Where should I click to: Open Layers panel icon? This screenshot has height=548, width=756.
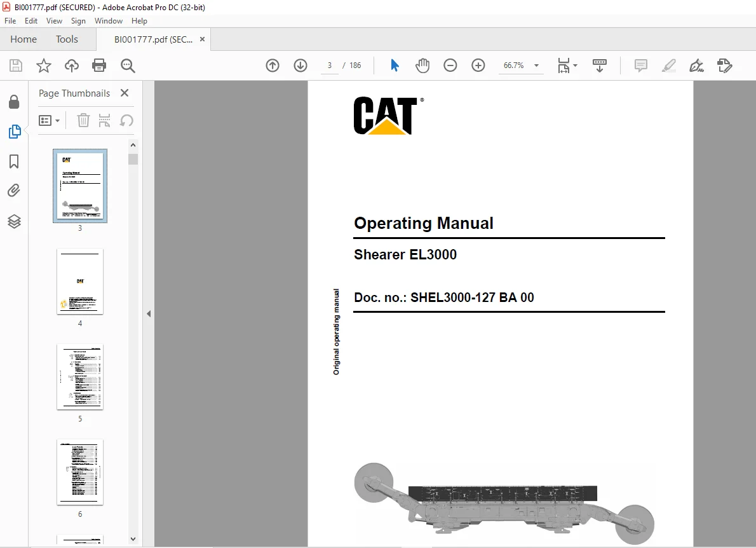pos(14,221)
